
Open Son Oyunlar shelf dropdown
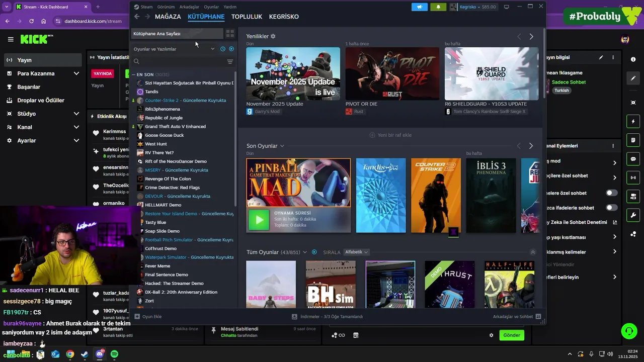[x=282, y=146]
